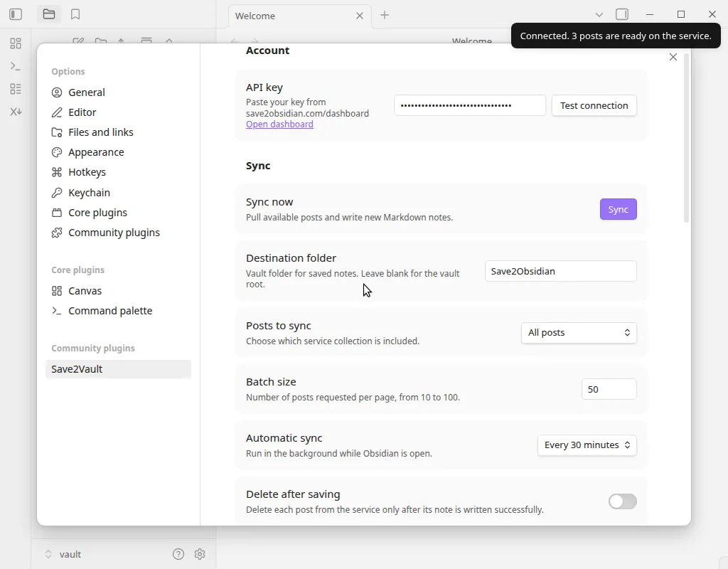The image size is (728, 569).
Task: Click the canvas ribbon icon
Action: pyautogui.click(x=16, y=43)
